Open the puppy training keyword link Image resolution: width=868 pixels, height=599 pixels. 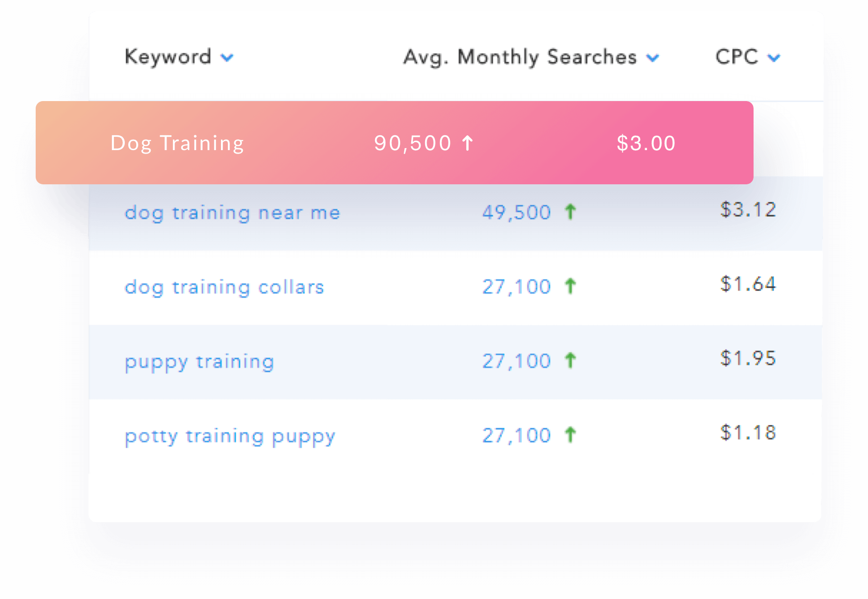[x=199, y=362]
